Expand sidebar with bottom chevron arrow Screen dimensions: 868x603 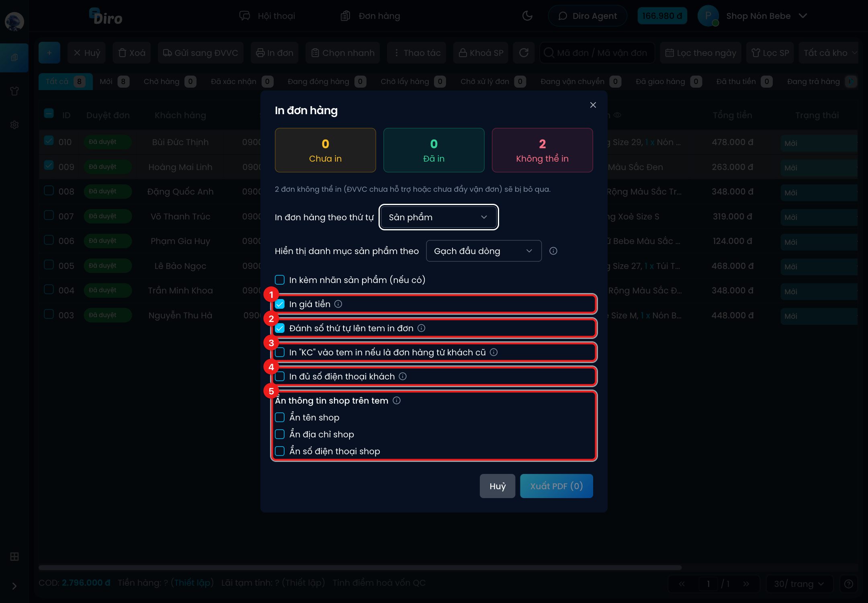point(14,586)
